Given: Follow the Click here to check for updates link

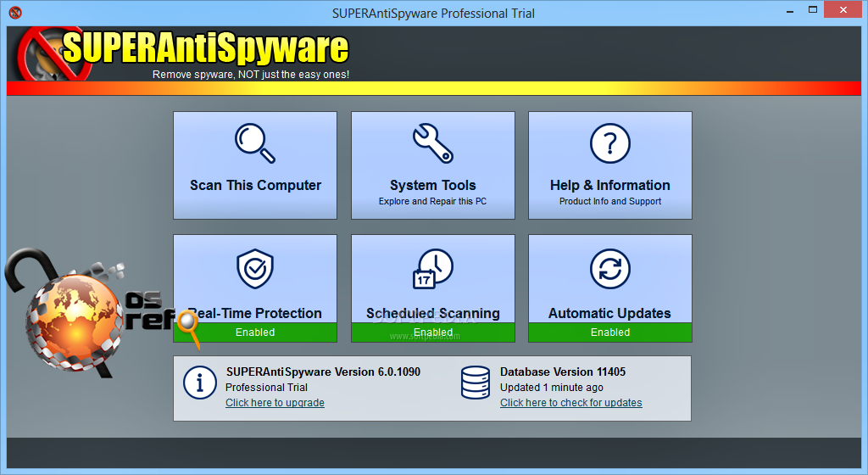Looking at the screenshot, I should click(x=571, y=403).
